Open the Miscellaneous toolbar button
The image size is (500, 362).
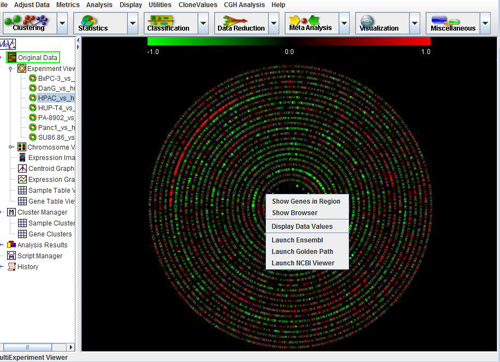[x=453, y=23]
